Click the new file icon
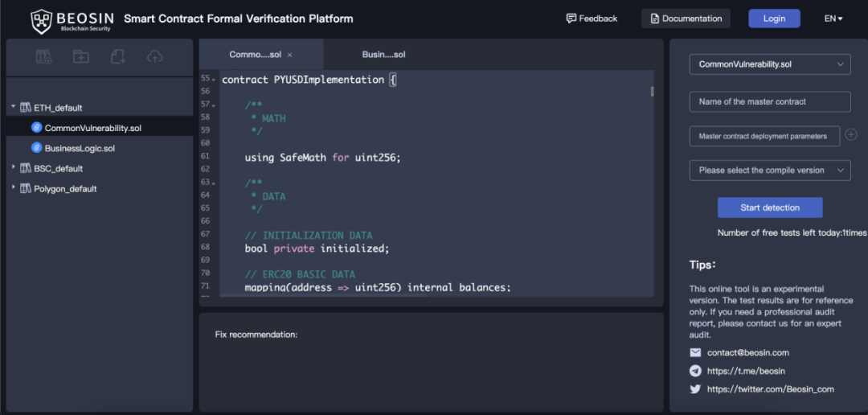The height and width of the screenshot is (415, 868). 118,56
